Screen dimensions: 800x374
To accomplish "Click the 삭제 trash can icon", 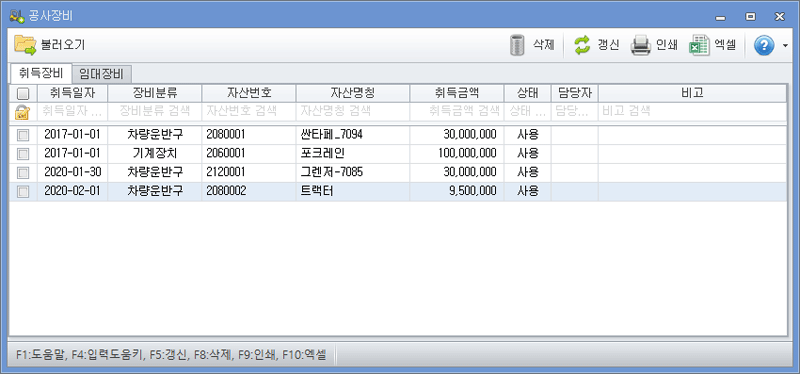I will (x=517, y=45).
